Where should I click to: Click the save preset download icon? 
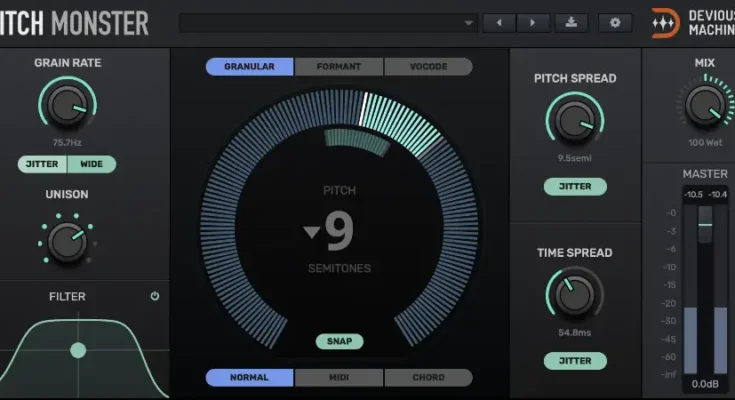[x=572, y=22]
